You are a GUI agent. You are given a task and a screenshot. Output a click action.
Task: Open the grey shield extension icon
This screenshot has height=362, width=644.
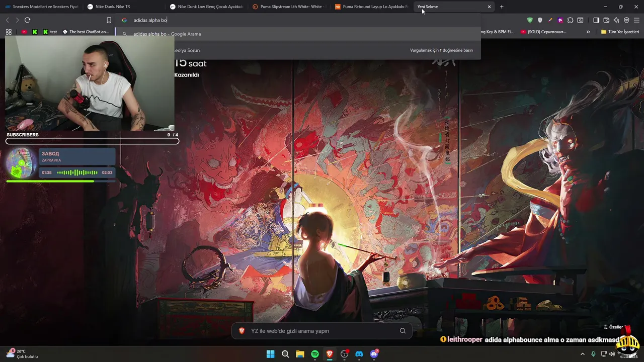(540, 20)
